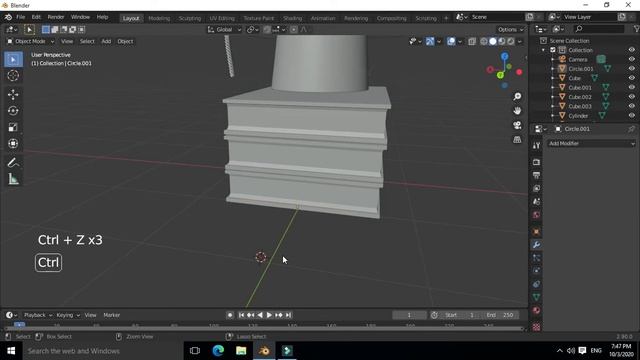The width and height of the screenshot is (640, 360).
Task: Open the Scene properties tab
Action: click(536, 202)
